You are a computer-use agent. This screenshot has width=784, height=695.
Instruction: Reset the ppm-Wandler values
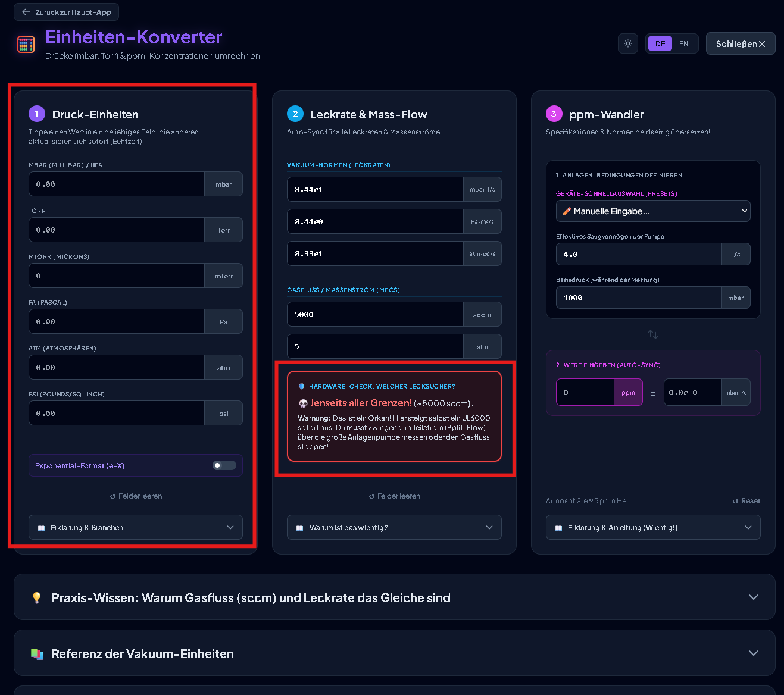click(x=746, y=501)
